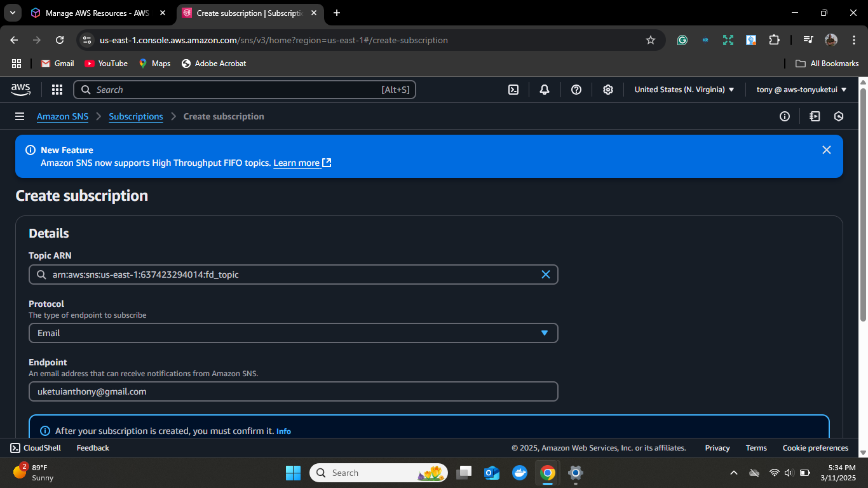Click the Endpoint email input field
Viewport: 868px width, 488px height.
[294, 391]
